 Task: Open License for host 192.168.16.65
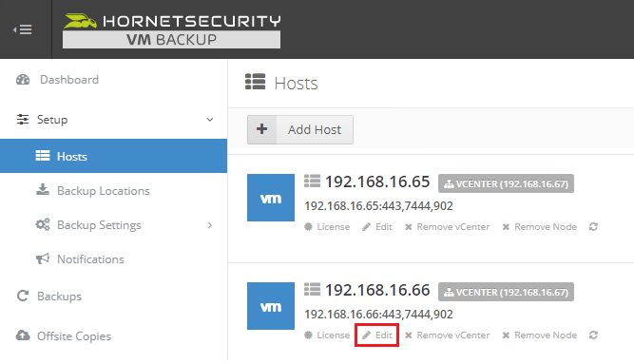[327, 227]
